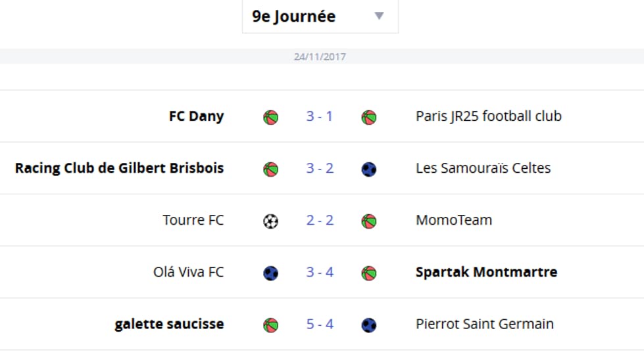Click Les Samouraïs Celtes' blue ball icon
This screenshot has height=362, width=644.
click(369, 170)
